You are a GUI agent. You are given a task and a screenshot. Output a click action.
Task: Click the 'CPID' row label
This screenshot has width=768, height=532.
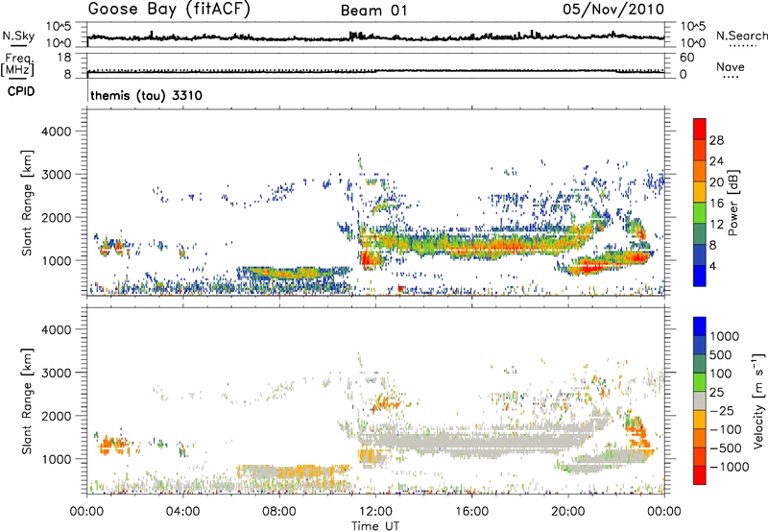tap(21, 91)
